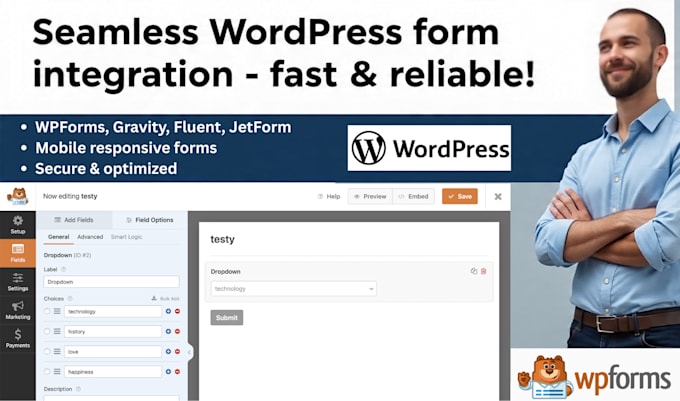
Task: Open the Smart Logic sub-tab
Action: pyautogui.click(x=126, y=237)
